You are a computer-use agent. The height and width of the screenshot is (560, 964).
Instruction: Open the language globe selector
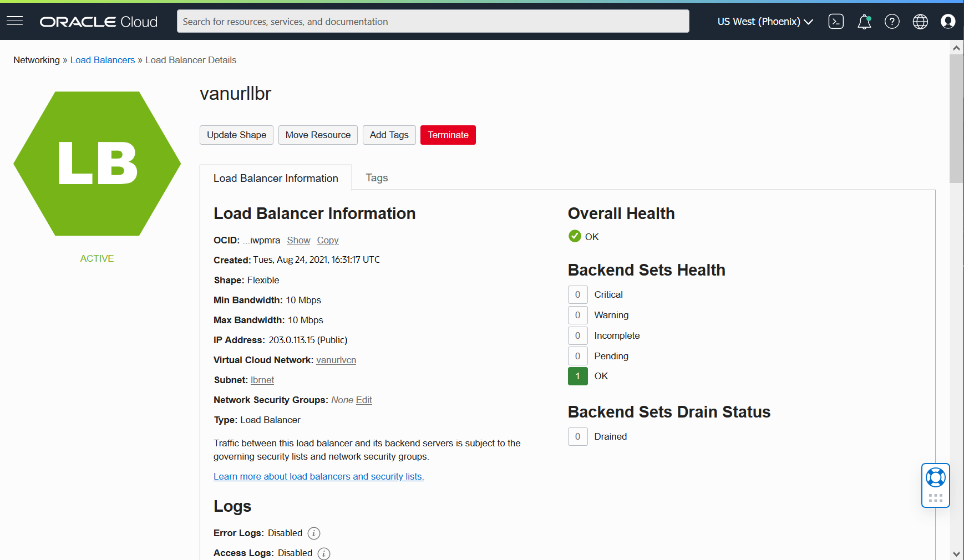click(920, 21)
